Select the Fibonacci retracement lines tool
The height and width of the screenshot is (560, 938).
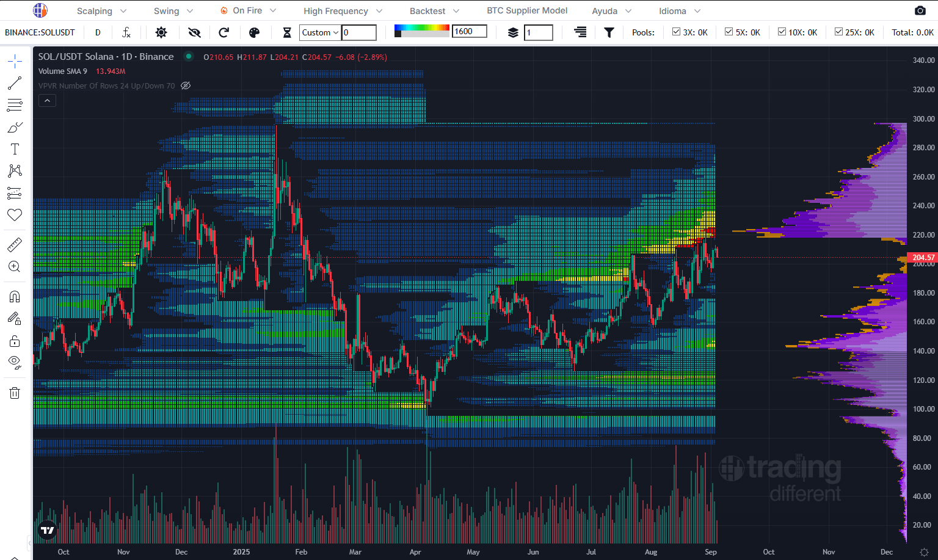[15, 105]
